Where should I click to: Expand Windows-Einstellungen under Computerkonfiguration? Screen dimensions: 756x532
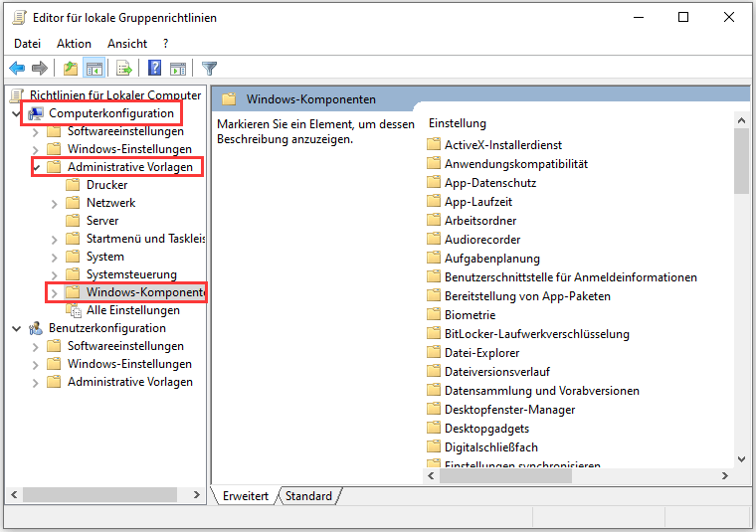point(35,149)
